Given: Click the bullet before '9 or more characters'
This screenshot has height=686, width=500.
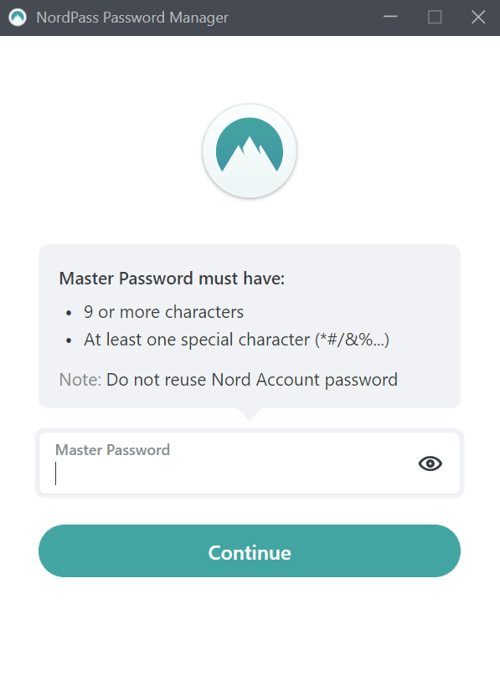Looking at the screenshot, I should [68, 313].
